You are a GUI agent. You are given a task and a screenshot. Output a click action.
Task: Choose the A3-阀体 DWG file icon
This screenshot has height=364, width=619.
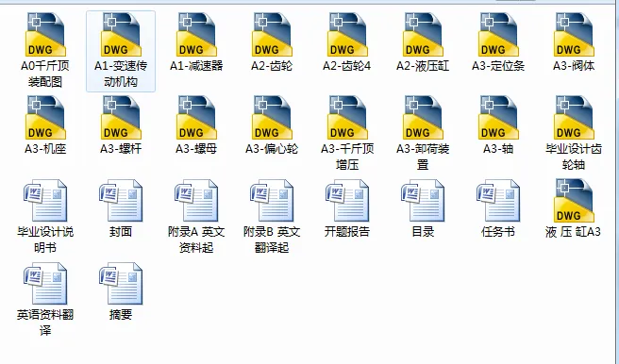(x=573, y=34)
